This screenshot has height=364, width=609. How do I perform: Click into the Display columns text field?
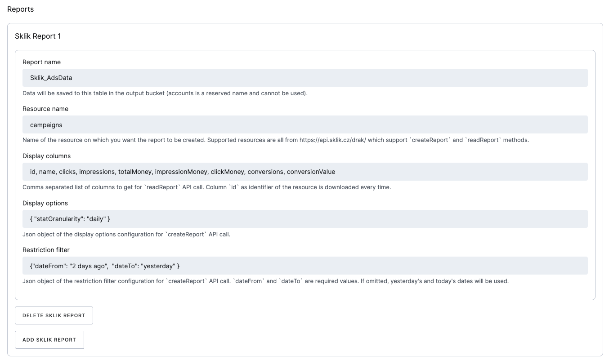305,172
